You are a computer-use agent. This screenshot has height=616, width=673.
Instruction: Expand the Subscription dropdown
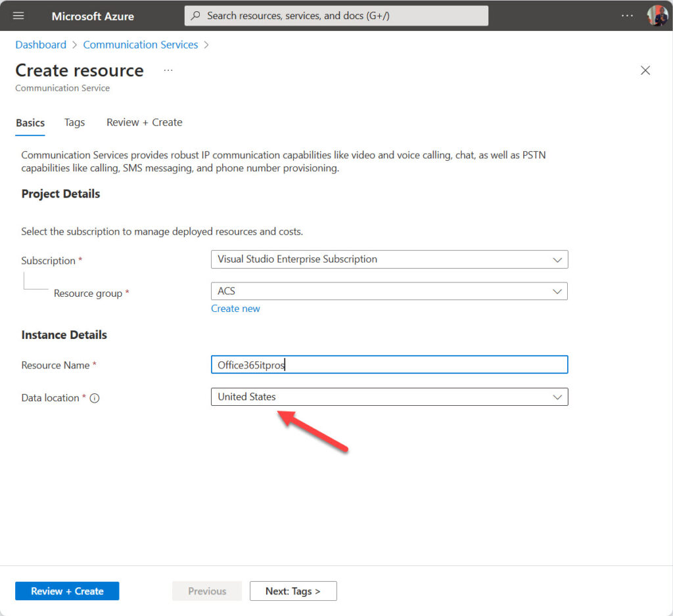coord(389,259)
